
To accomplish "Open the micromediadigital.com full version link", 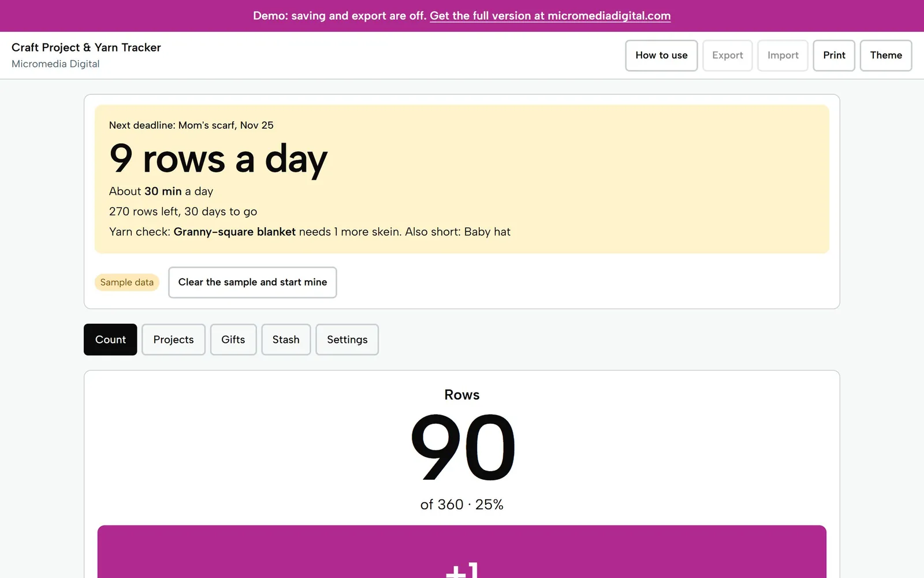I will click(x=550, y=16).
